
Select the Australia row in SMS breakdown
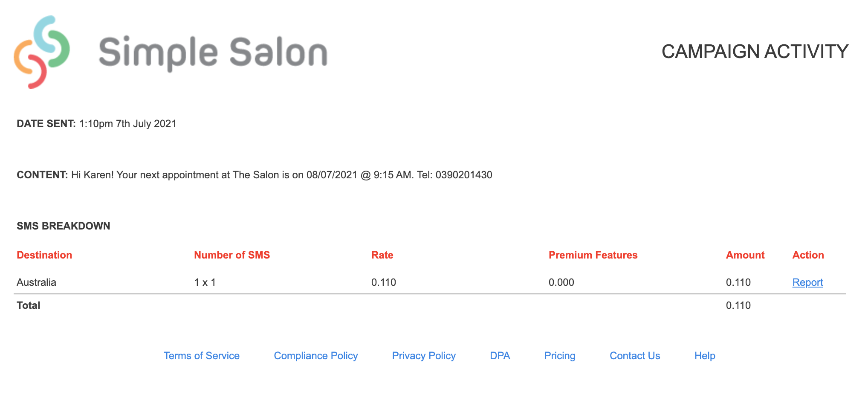point(36,282)
